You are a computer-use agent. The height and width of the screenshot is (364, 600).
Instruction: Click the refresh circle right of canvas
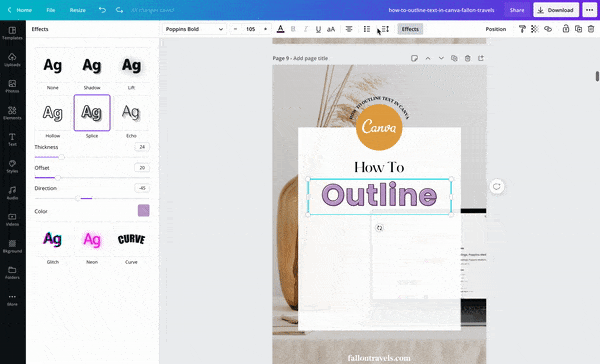[x=497, y=186]
